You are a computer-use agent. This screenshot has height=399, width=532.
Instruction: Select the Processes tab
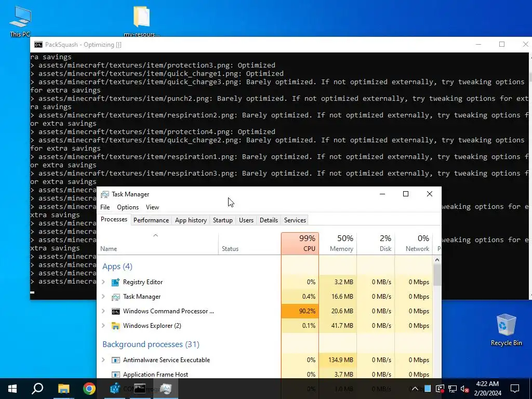[x=114, y=220]
